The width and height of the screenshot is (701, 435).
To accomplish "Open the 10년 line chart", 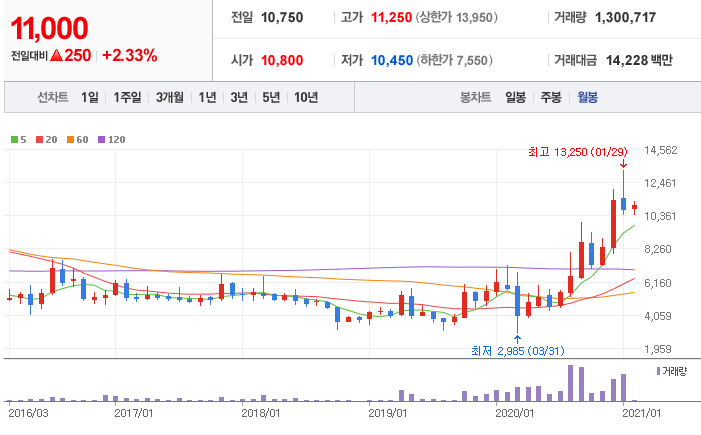I will 306,97.
